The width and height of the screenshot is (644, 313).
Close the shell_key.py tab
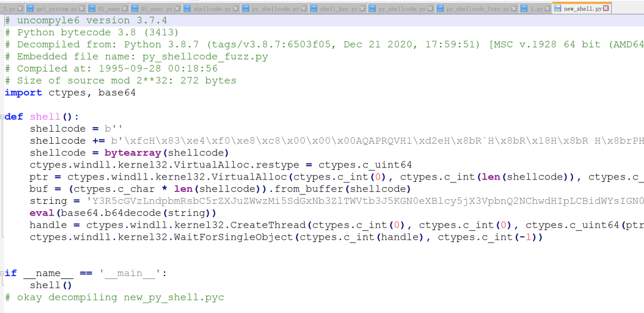363,8
